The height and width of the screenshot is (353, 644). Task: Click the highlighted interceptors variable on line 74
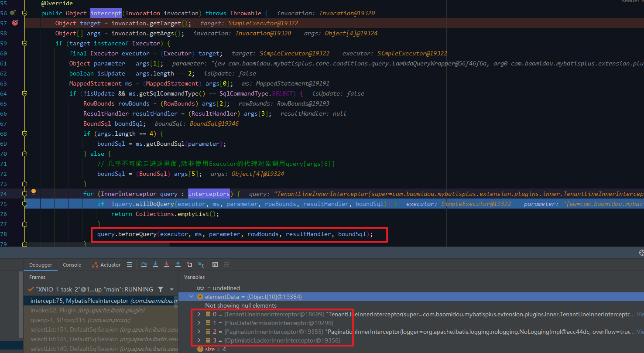point(209,194)
